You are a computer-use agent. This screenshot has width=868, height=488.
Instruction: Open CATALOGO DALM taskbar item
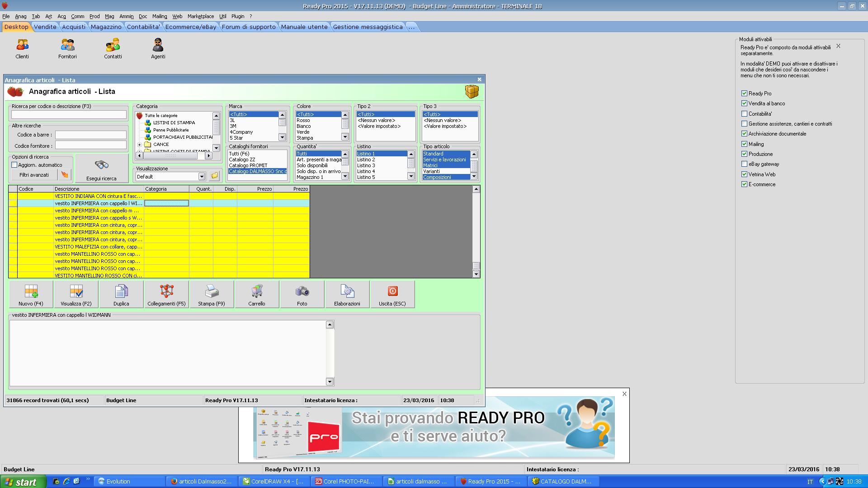point(564,482)
